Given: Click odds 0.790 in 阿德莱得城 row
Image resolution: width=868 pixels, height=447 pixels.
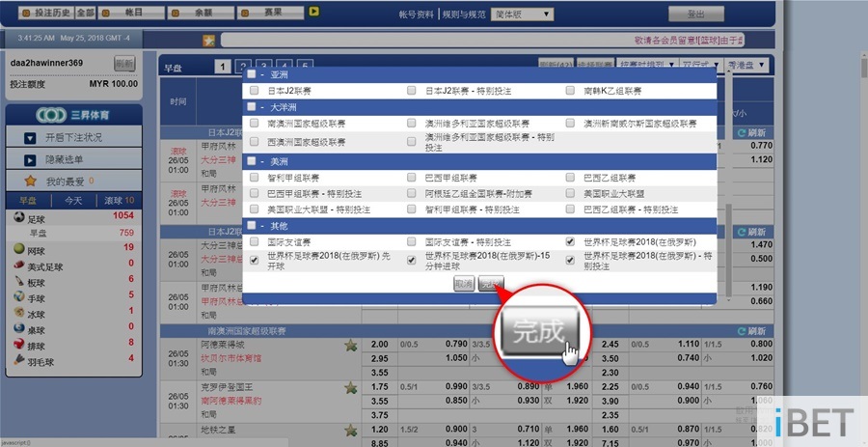Looking at the screenshot, I should [x=457, y=344].
